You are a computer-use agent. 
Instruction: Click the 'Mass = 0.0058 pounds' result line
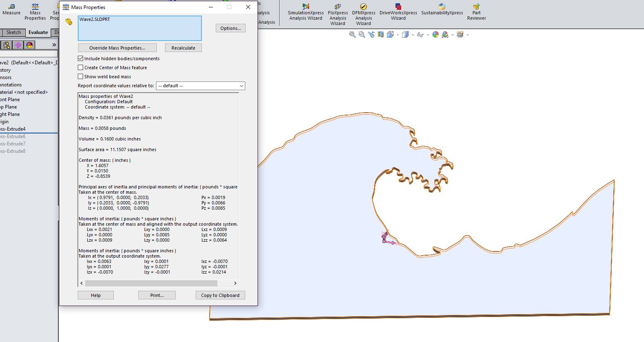[x=102, y=128]
